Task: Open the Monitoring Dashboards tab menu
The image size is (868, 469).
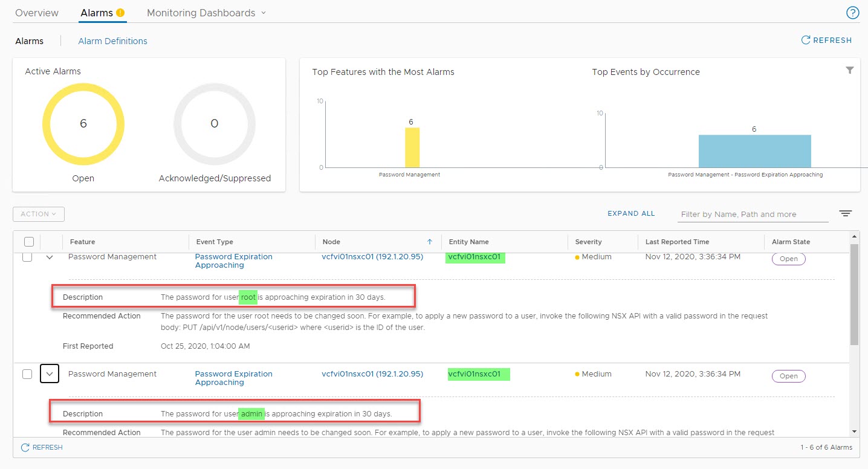Action: pos(206,13)
